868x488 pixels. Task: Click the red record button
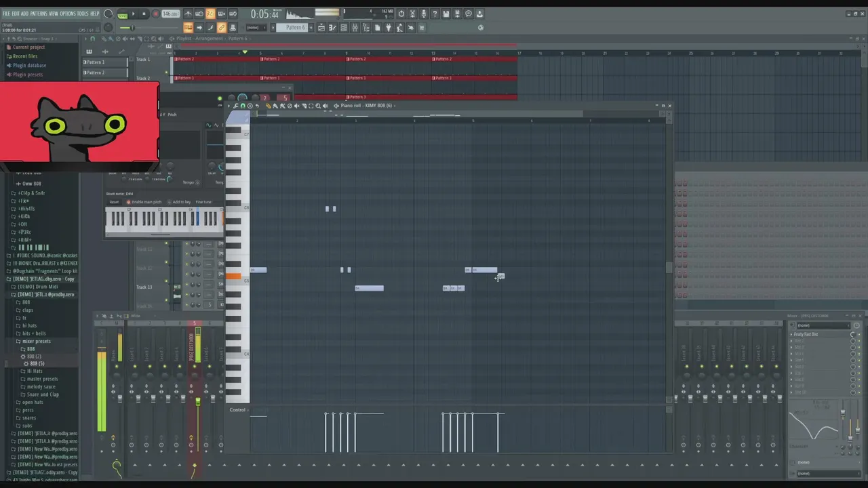155,14
